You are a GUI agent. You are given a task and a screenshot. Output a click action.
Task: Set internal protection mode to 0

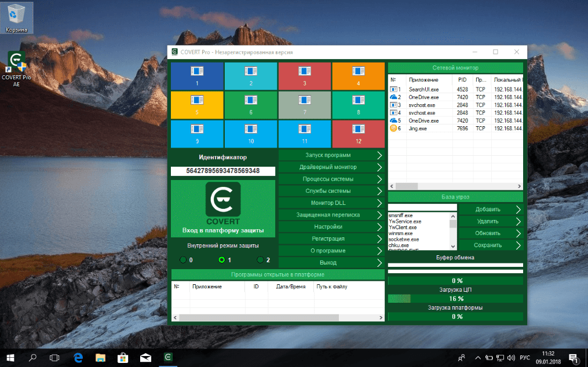pyautogui.click(x=183, y=260)
